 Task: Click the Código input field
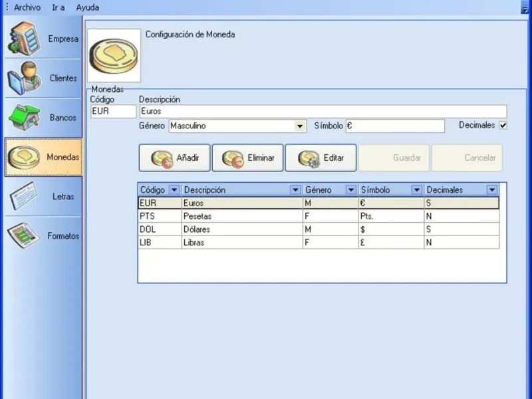(x=113, y=111)
